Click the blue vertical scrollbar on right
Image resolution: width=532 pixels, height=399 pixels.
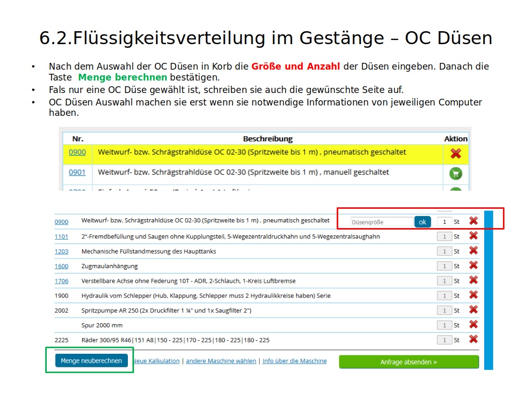coord(488,290)
